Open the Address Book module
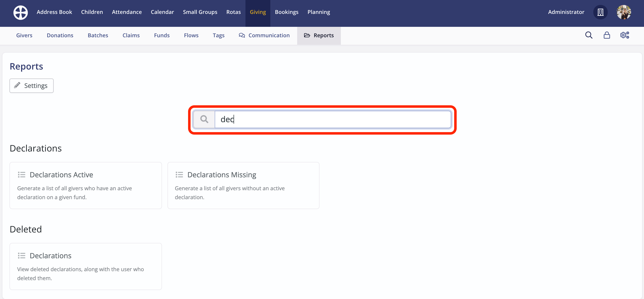The width and height of the screenshot is (644, 299). [54, 12]
